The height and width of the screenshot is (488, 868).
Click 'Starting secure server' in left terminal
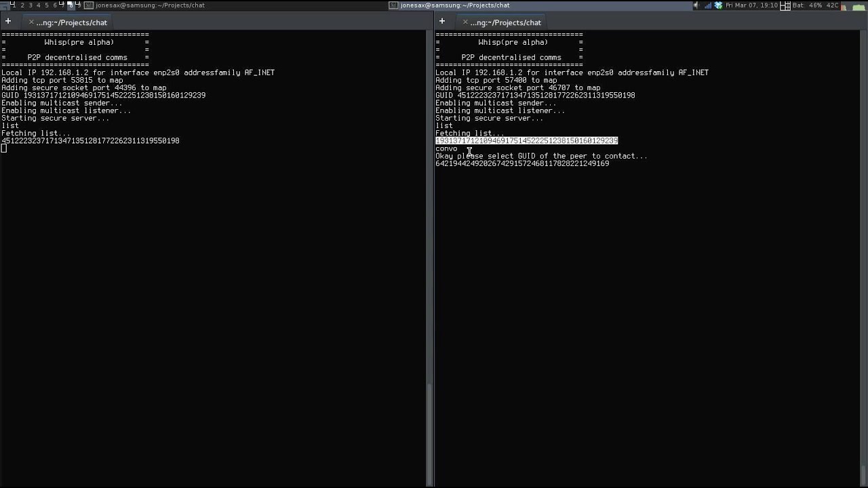point(55,118)
